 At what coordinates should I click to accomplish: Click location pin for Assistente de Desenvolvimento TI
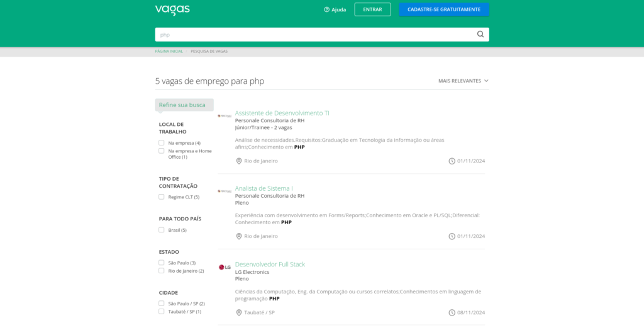tap(238, 161)
